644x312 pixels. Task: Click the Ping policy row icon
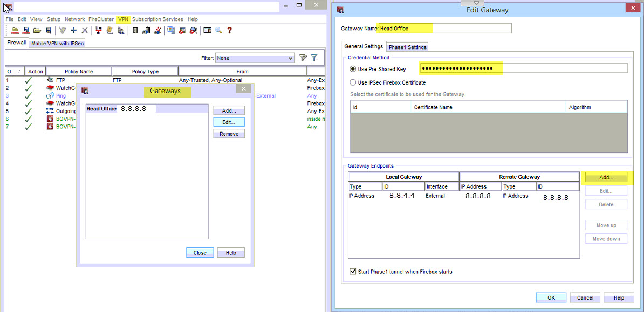tap(51, 96)
